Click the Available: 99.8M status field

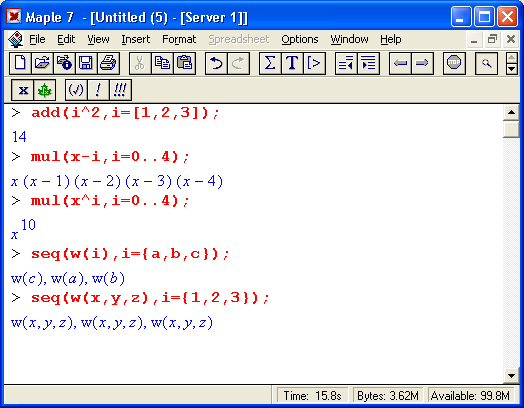tap(471, 396)
